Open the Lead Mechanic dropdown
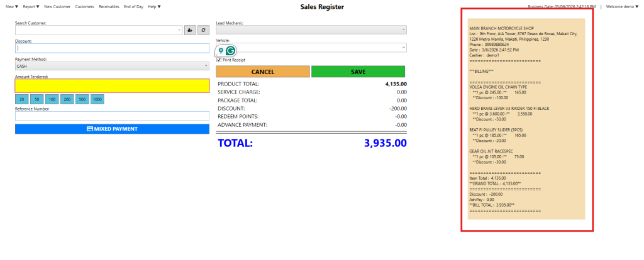The image size is (644, 260). 403,30
